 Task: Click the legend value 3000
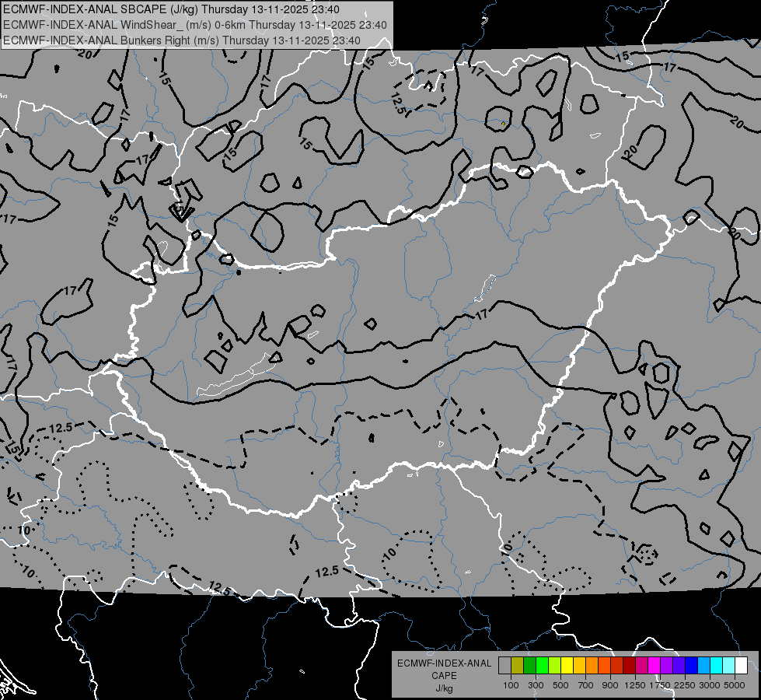710,685
